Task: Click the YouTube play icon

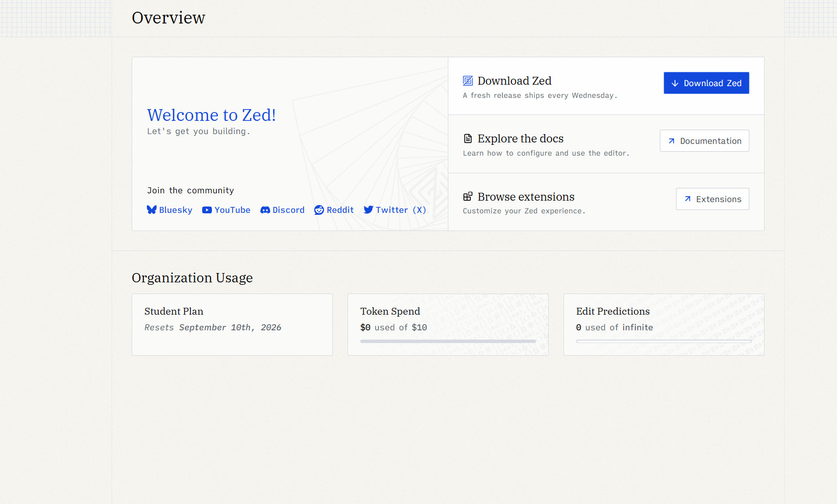Action: [x=207, y=210]
